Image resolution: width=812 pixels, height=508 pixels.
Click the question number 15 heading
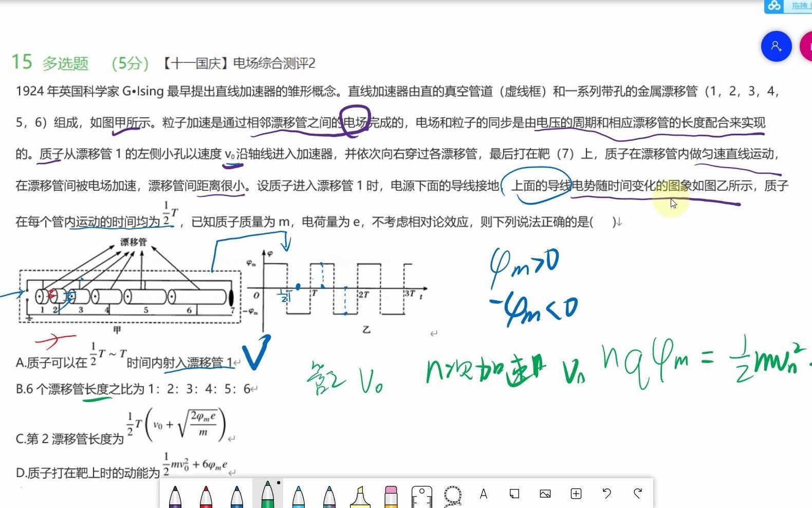[22, 62]
